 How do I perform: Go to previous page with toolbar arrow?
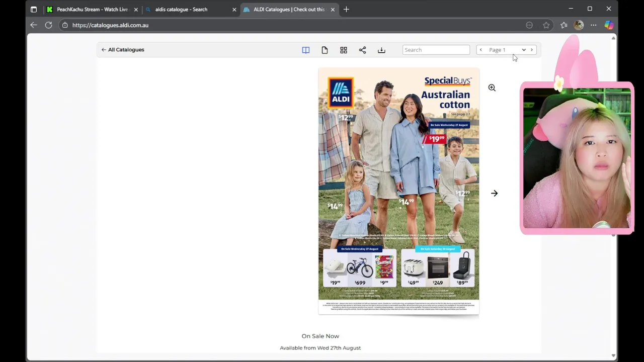pos(480,50)
